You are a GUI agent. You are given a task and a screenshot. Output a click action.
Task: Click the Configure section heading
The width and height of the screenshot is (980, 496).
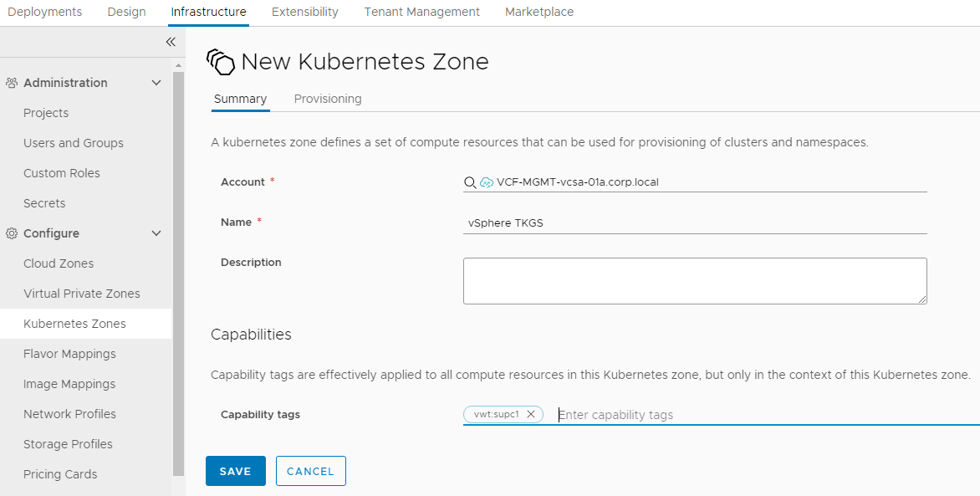[51, 233]
